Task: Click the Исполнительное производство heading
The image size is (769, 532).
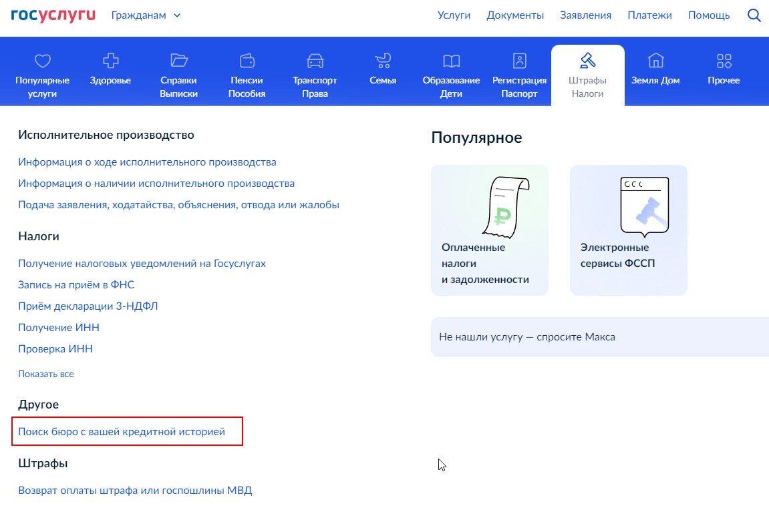Action: point(106,135)
